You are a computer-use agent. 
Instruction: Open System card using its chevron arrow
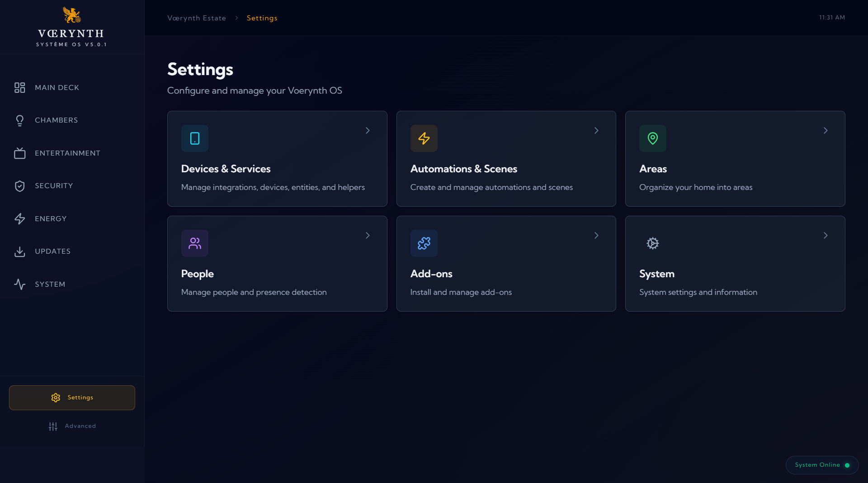click(x=825, y=236)
